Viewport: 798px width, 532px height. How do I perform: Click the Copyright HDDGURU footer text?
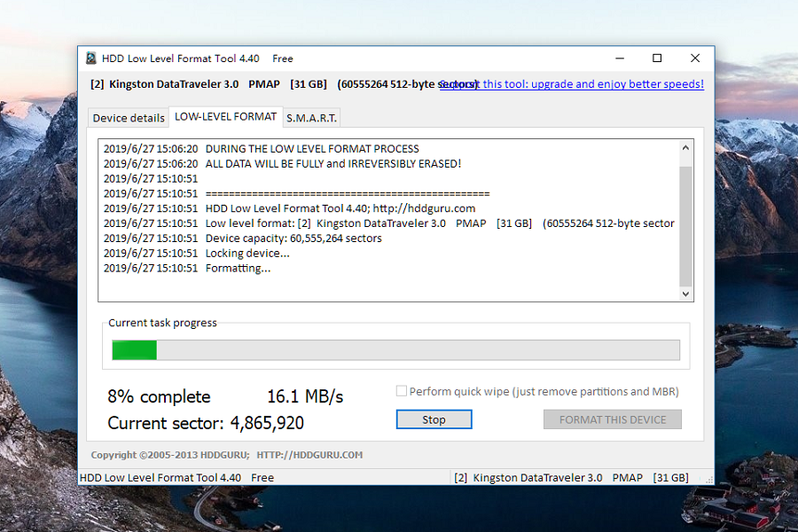(x=227, y=455)
